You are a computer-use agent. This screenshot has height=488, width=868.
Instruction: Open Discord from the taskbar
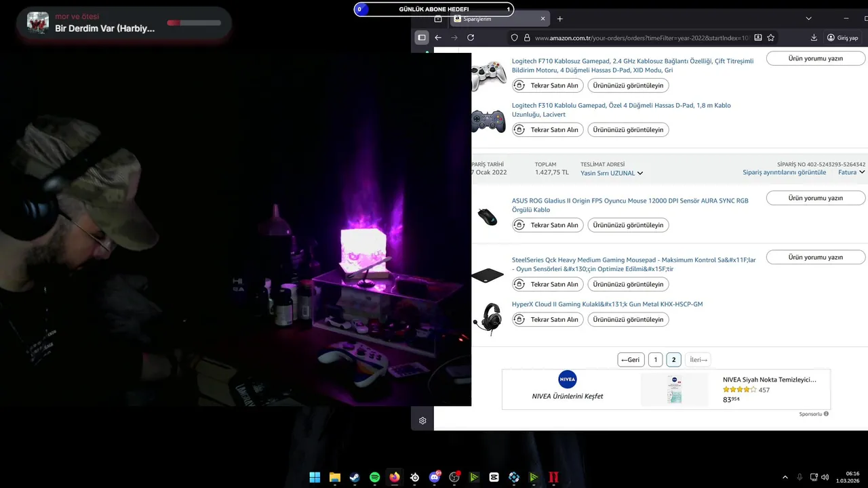click(435, 477)
